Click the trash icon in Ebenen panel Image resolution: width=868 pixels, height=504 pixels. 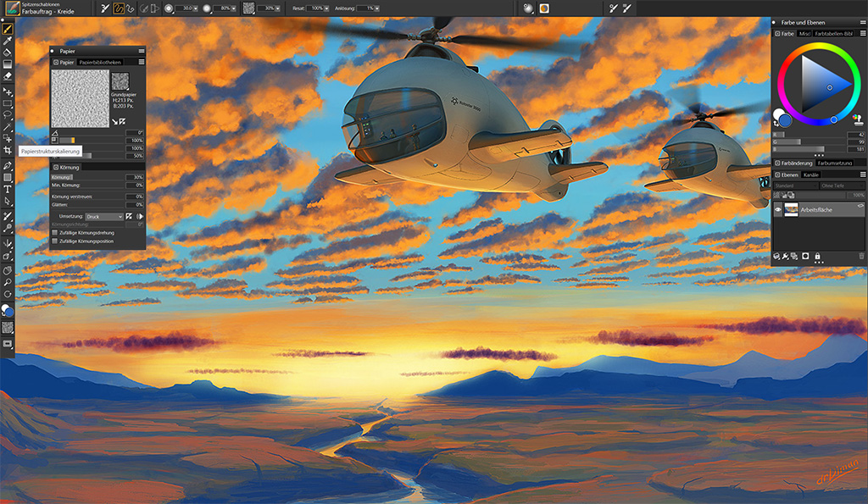pos(861,256)
